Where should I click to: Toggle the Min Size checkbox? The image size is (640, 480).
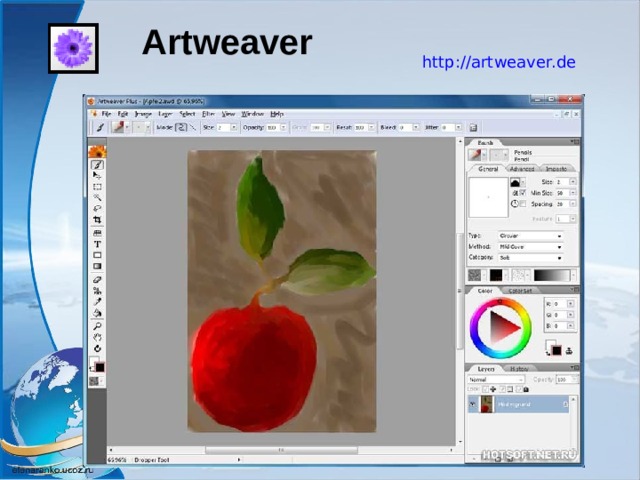(523, 193)
